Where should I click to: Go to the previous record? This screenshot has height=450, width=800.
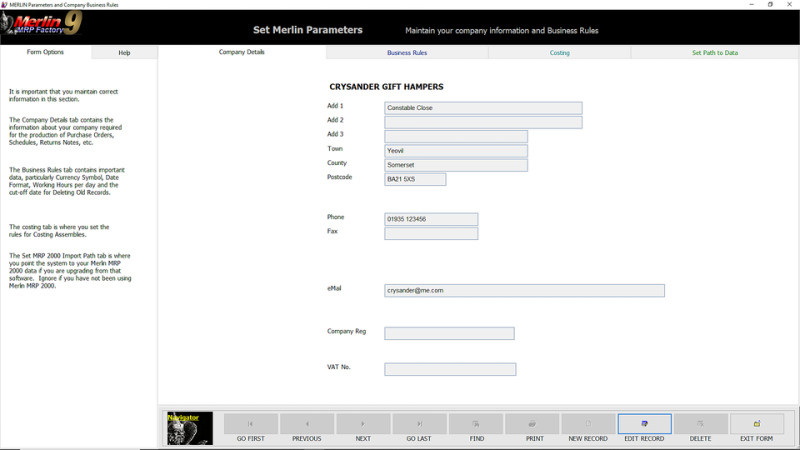(307, 424)
